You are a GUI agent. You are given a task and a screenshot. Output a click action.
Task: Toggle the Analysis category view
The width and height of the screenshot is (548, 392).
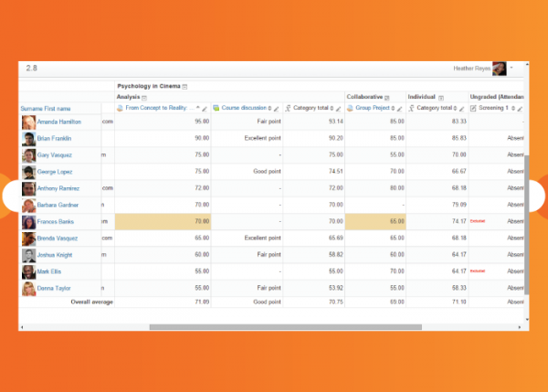(146, 97)
